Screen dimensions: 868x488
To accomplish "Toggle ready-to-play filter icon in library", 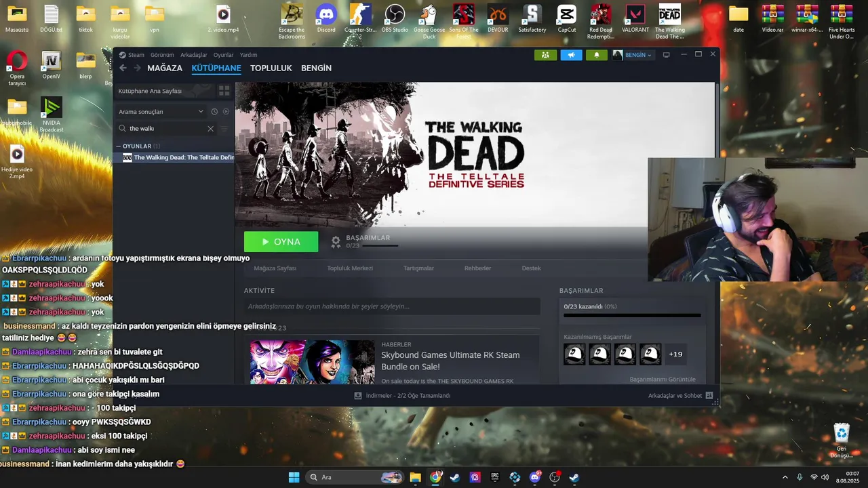I will pyautogui.click(x=226, y=111).
